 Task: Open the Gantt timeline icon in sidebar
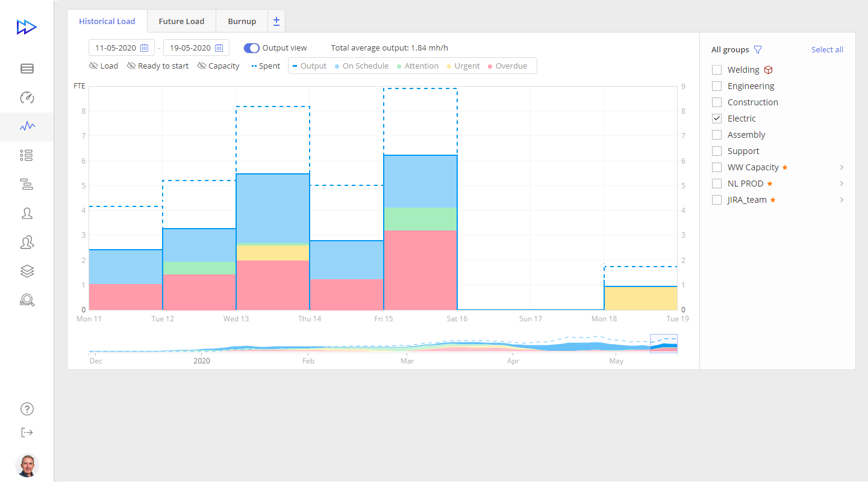point(27,185)
